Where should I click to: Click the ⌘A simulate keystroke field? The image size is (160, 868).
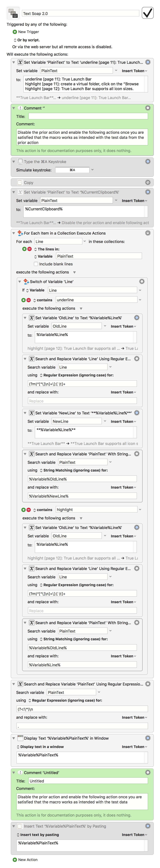pos(72,170)
